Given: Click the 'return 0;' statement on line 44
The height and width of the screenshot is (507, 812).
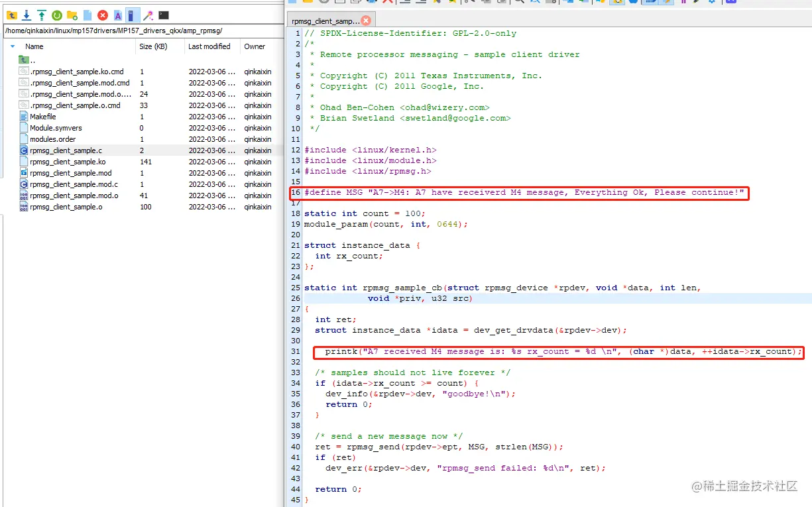Looking at the screenshot, I should click(x=338, y=489).
